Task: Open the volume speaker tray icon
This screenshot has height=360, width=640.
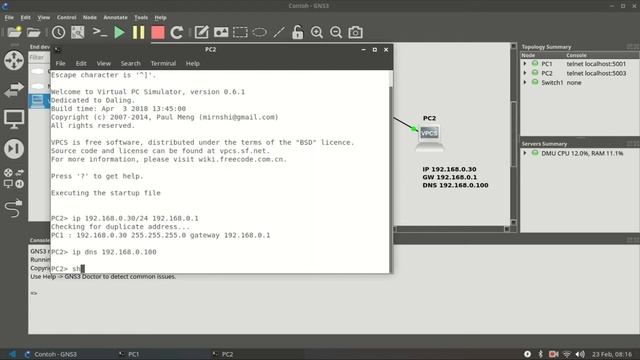Action: coord(580,354)
